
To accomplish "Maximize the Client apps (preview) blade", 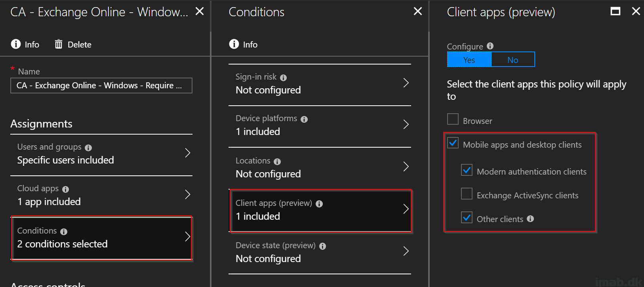I will point(615,11).
